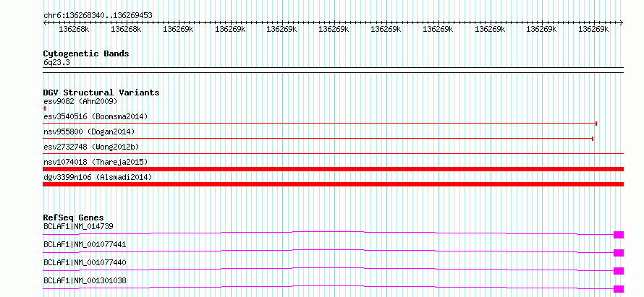644x297 pixels.
Task: Select the thick red dgv3399n106 variant bar
Action: click(x=333, y=184)
